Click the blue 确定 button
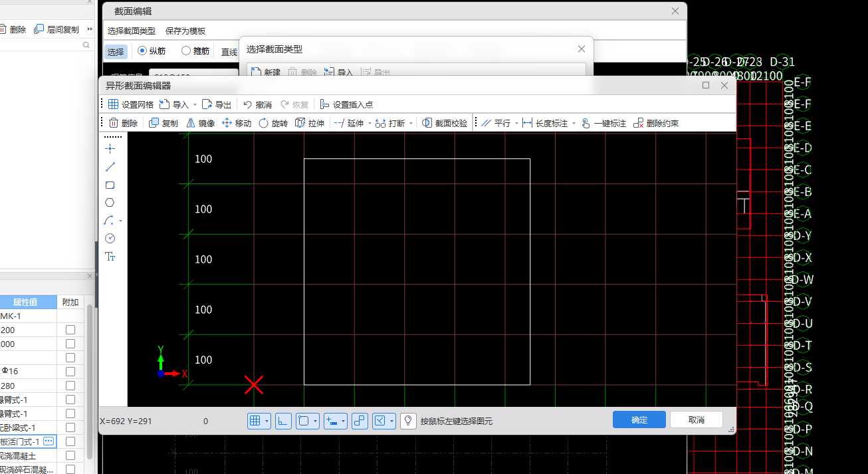This screenshot has width=868, height=474. point(639,419)
